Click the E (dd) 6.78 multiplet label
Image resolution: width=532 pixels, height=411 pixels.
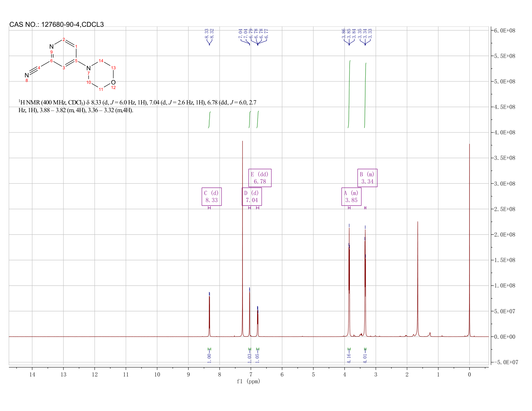pos(260,178)
